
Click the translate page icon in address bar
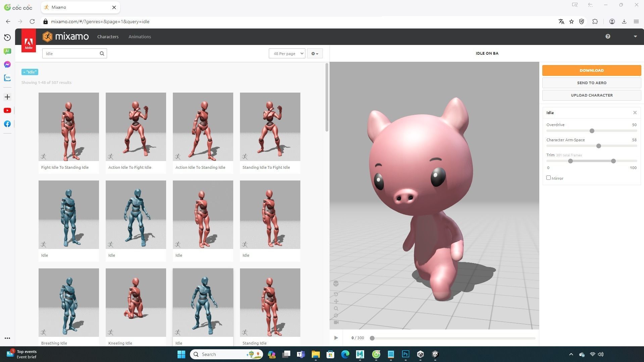pyautogui.click(x=561, y=21)
